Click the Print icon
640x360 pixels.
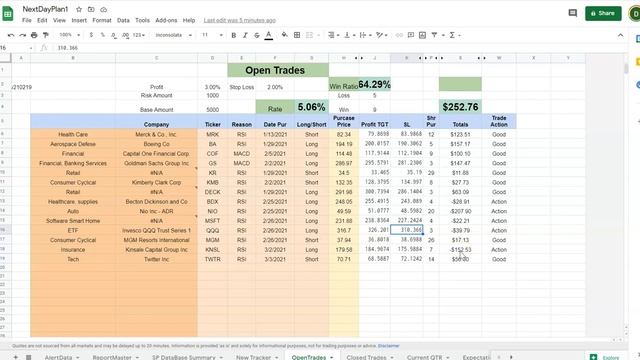[x=34, y=36]
